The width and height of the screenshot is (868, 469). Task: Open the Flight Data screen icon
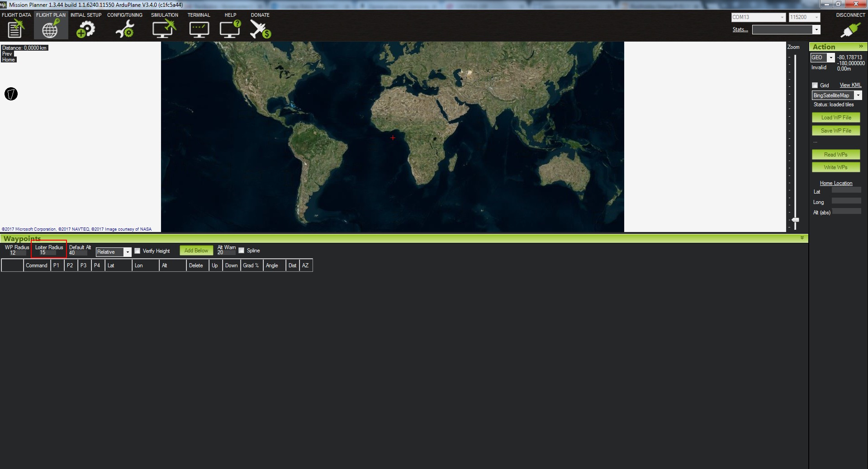tap(15, 29)
